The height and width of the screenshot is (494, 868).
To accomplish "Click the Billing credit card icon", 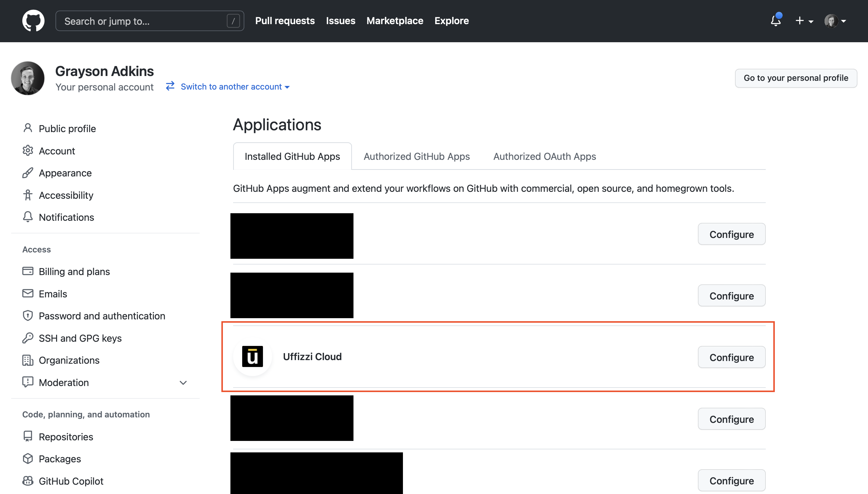I will (x=27, y=271).
